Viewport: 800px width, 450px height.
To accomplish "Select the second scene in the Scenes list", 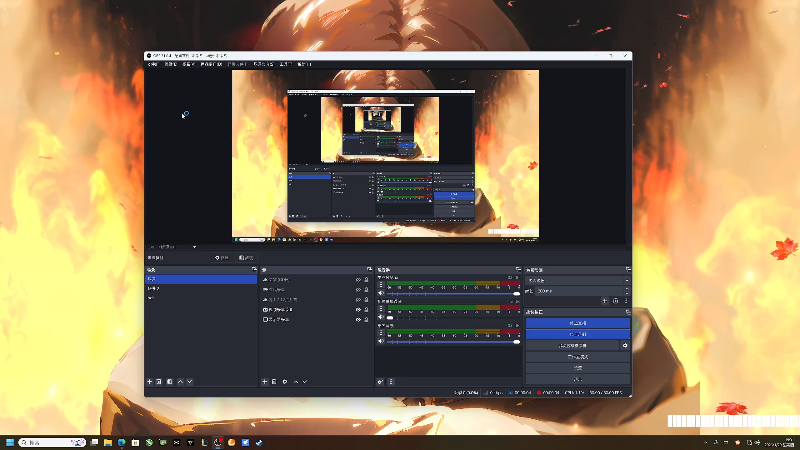I will (202, 289).
